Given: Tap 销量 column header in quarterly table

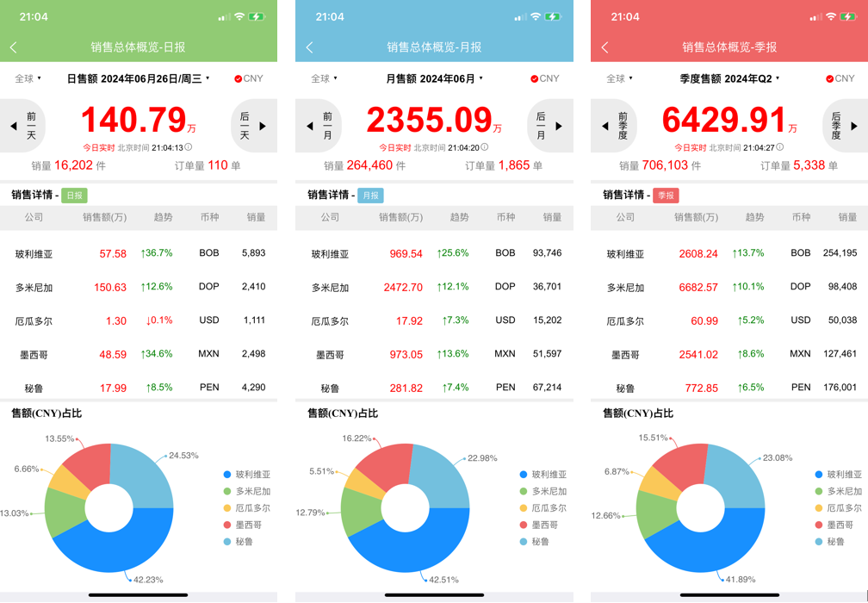Looking at the screenshot, I should [847, 217].
